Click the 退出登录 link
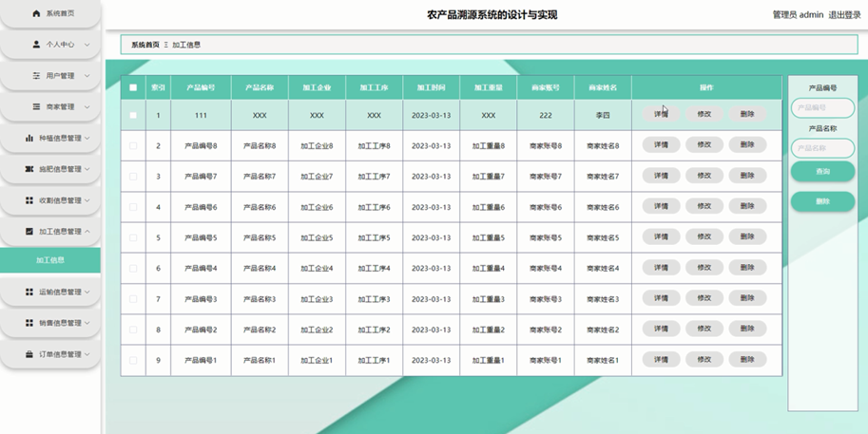868x434 pixels. pos(845,15)
